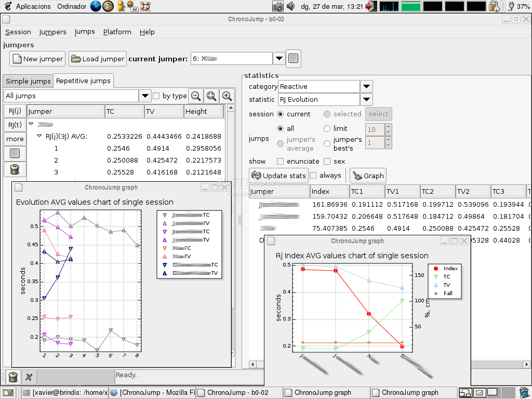
Task: Select the current session radio button
Action: pyautogui.click(x=280, y=114)
